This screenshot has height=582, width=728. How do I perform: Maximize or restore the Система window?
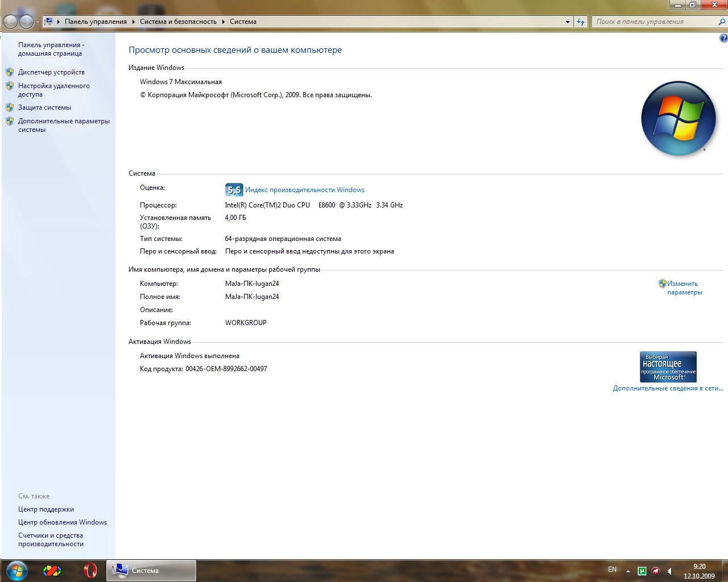click(693, 5)
